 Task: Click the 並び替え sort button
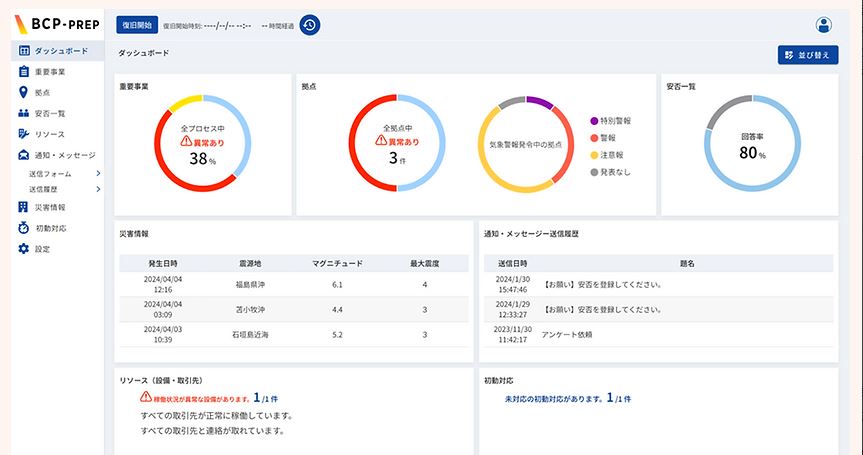pos(807,55)
